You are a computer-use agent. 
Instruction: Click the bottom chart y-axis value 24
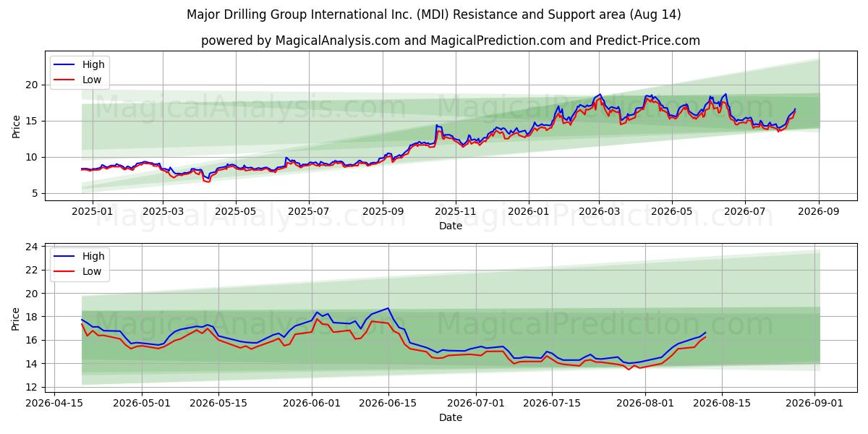click(x=33, y=247)
